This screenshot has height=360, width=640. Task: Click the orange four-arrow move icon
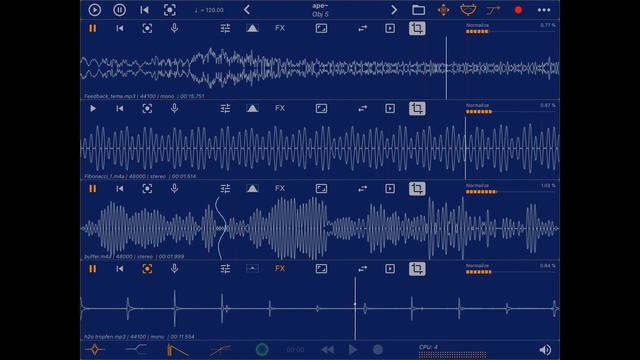[x=443, y=10]
